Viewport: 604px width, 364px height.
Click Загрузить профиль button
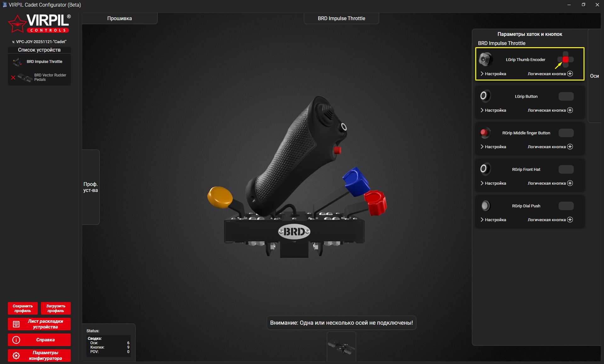pos(56,308)
